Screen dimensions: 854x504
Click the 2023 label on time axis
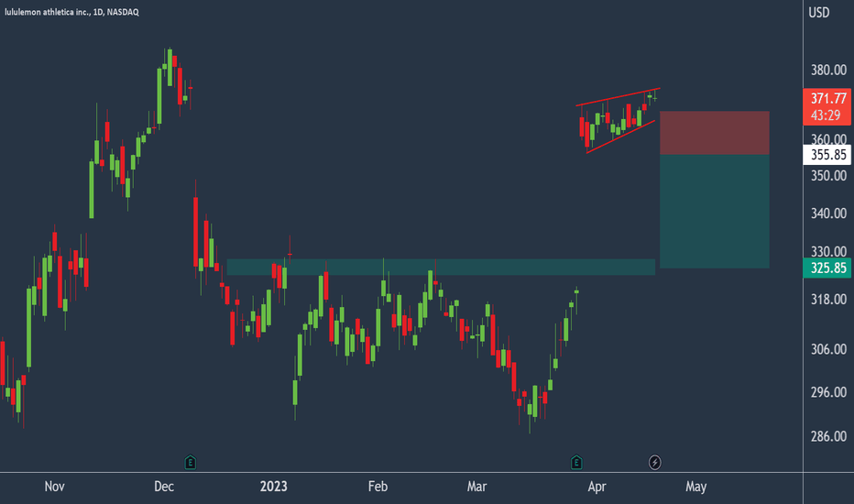click(x=273, y=487)
